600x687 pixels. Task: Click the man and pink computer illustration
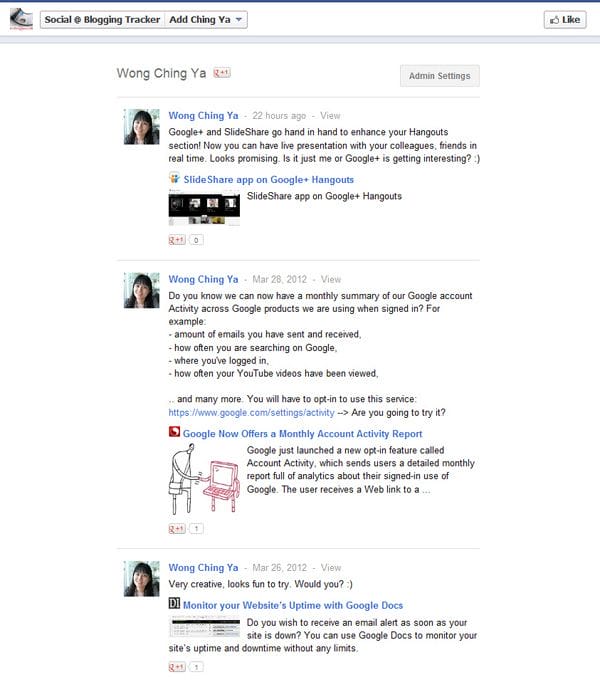204,478
